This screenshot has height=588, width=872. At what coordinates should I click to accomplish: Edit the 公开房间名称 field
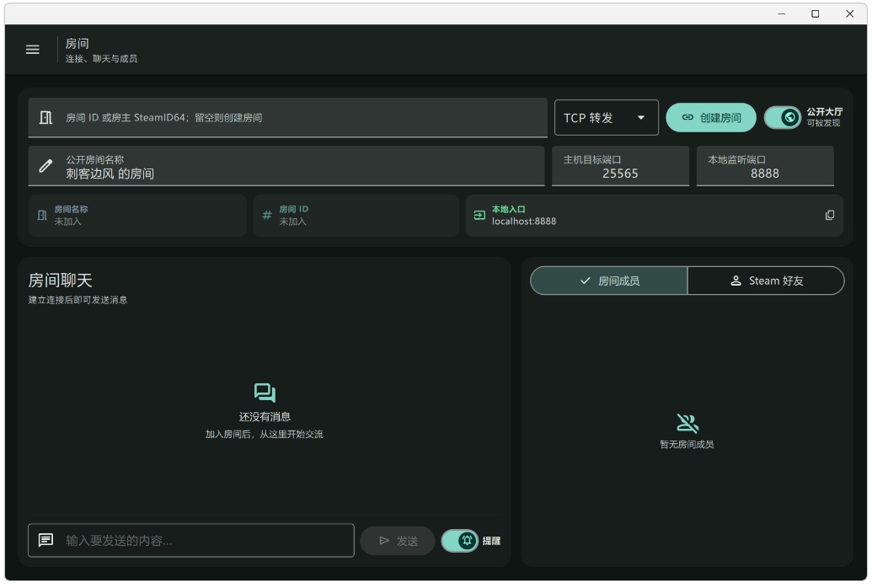point(286,166)
